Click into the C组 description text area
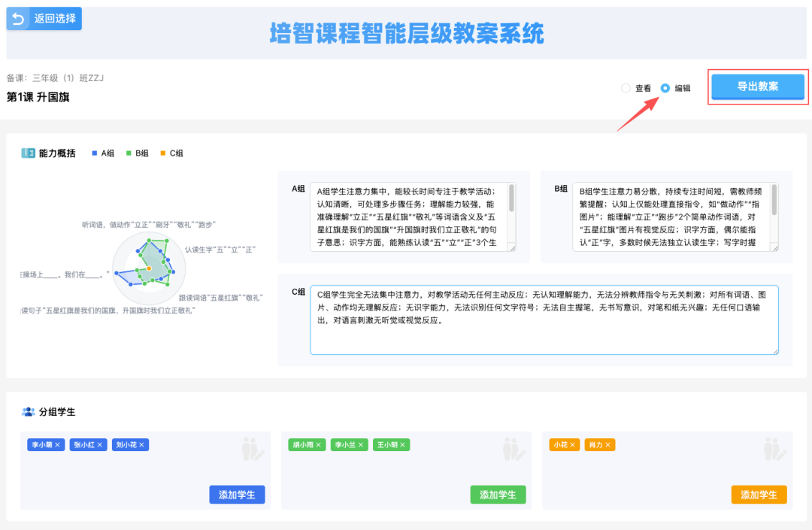This screenshot has height=530, width=812. pos(544,320)
